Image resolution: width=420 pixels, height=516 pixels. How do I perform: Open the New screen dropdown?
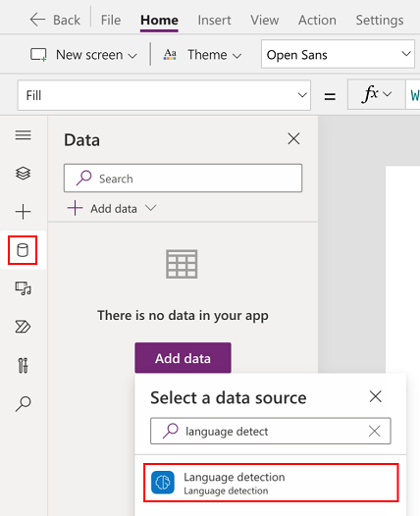coord(83,55)
